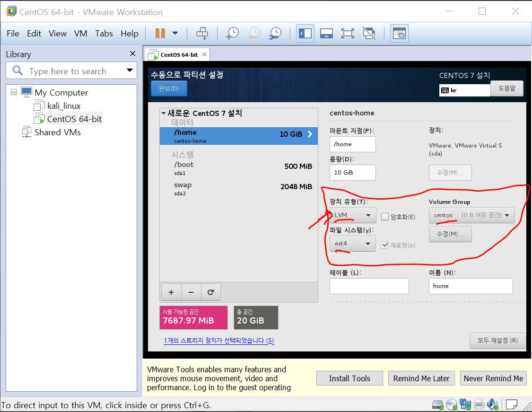Click the thumbnail bar view icon
This screenshot has width=532, height=412.
pos(326,33)
